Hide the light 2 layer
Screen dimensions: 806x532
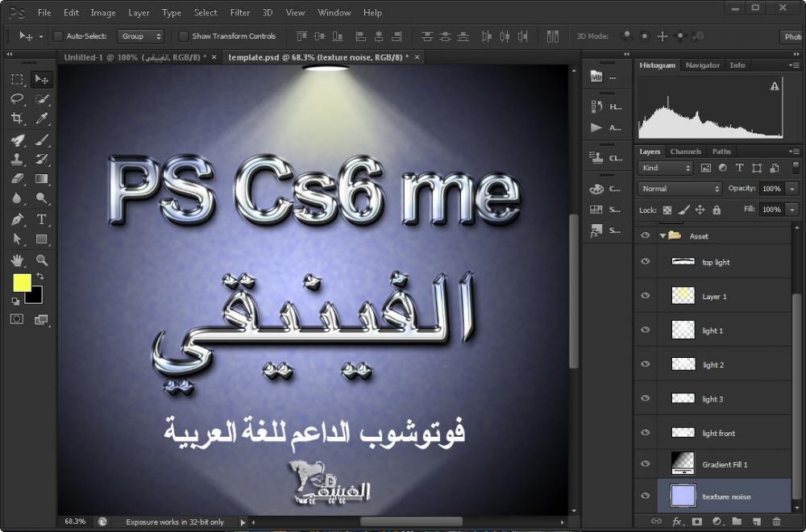645,364
